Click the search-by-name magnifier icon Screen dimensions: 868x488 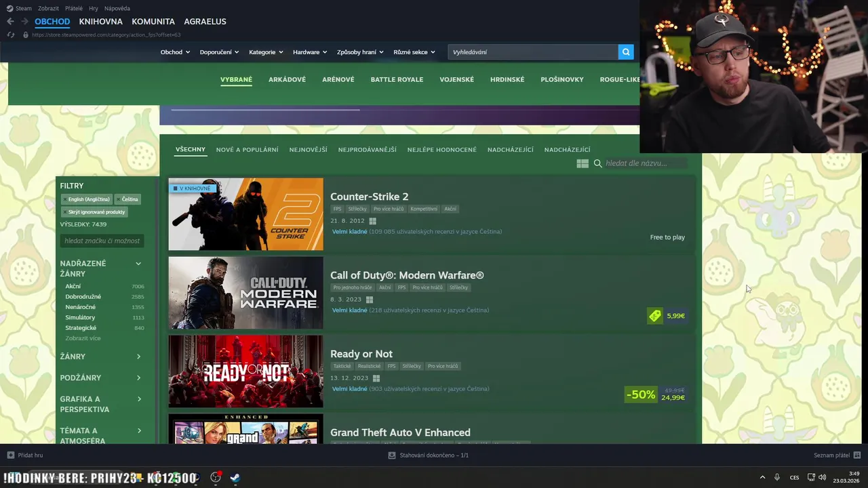pos(598,163)
